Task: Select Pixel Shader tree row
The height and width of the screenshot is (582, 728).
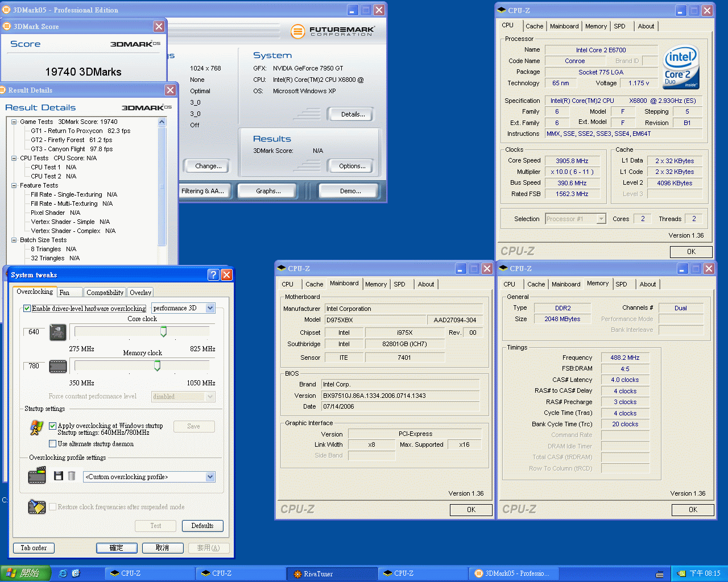Action: 55,213
